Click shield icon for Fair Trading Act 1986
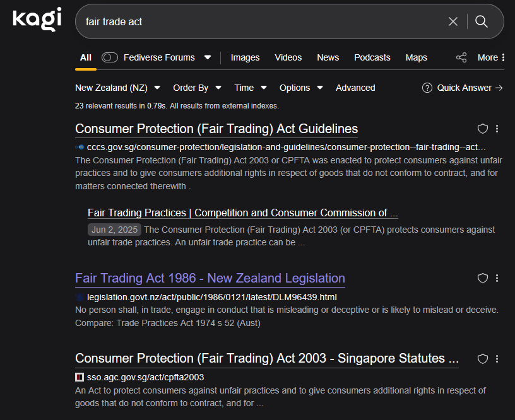The width and height of the screenshot is (515, 420). click(x=483, y=278)
